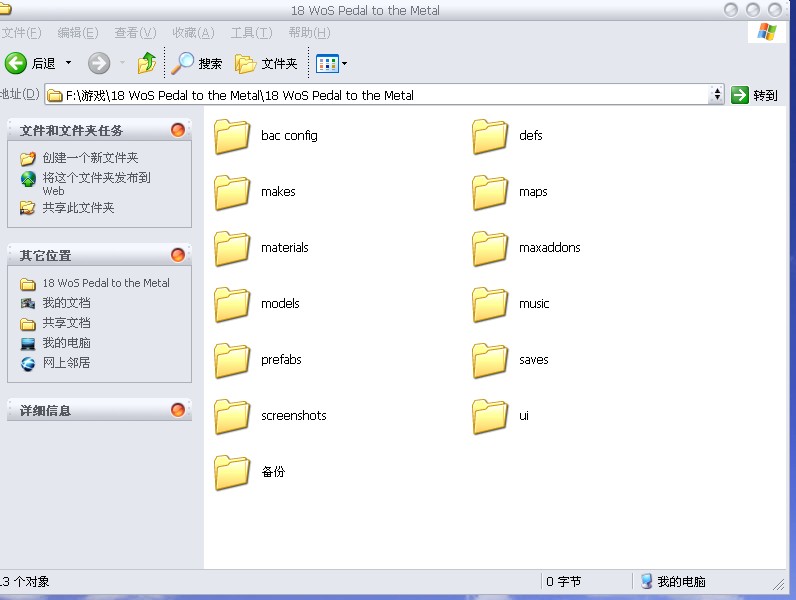The height and width of the screenshot is (600, 796).
Task: Collapse the 文件和文件夹任务 panel
Action: (x=178, y=130)
